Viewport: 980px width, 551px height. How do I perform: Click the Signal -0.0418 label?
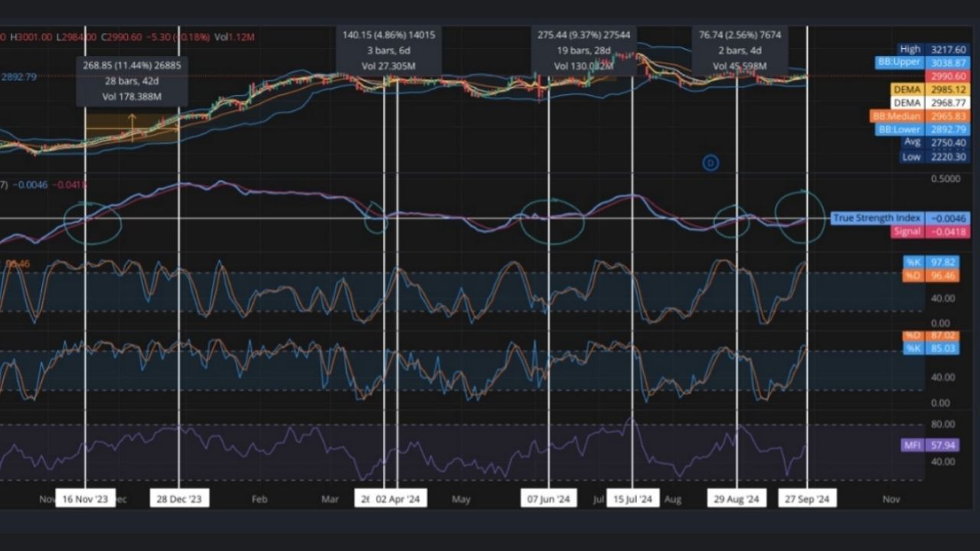[x=930, y=232]
